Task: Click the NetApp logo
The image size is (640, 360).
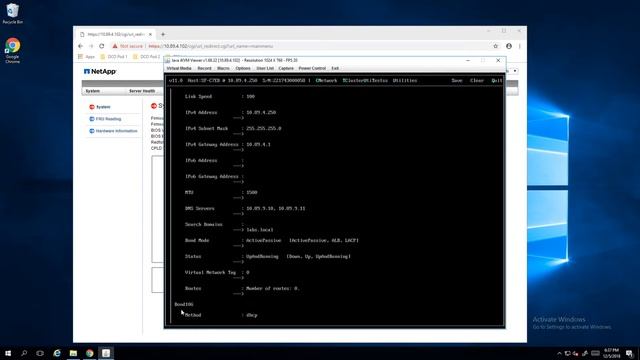Action: click(x=100, y=71)
